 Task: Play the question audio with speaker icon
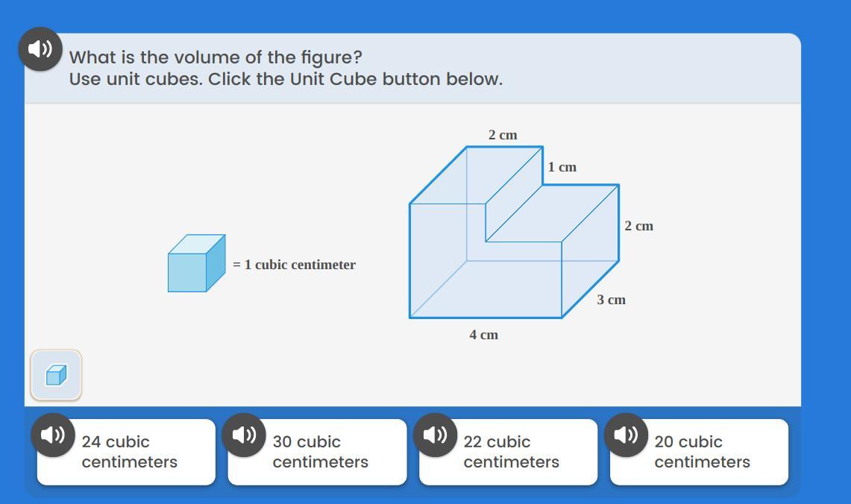[41, 48]
